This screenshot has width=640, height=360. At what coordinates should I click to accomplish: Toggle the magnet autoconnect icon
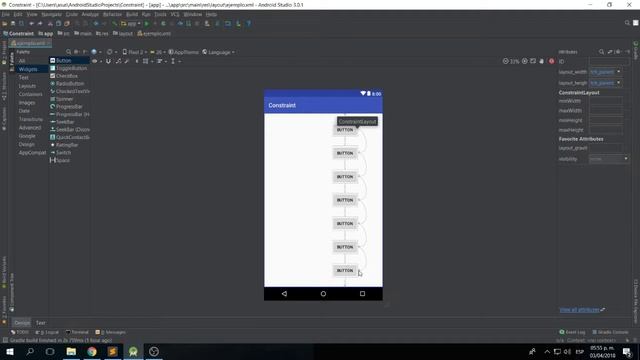108,61
